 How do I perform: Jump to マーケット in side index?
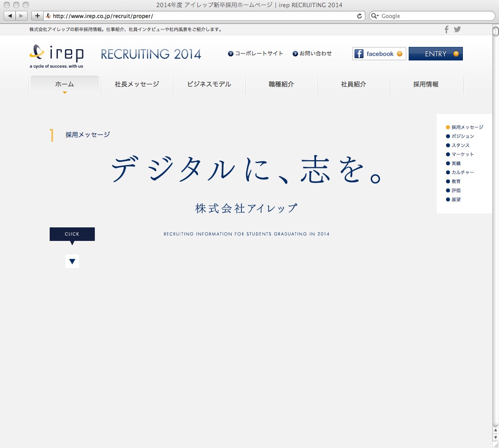tap(460, 154)
